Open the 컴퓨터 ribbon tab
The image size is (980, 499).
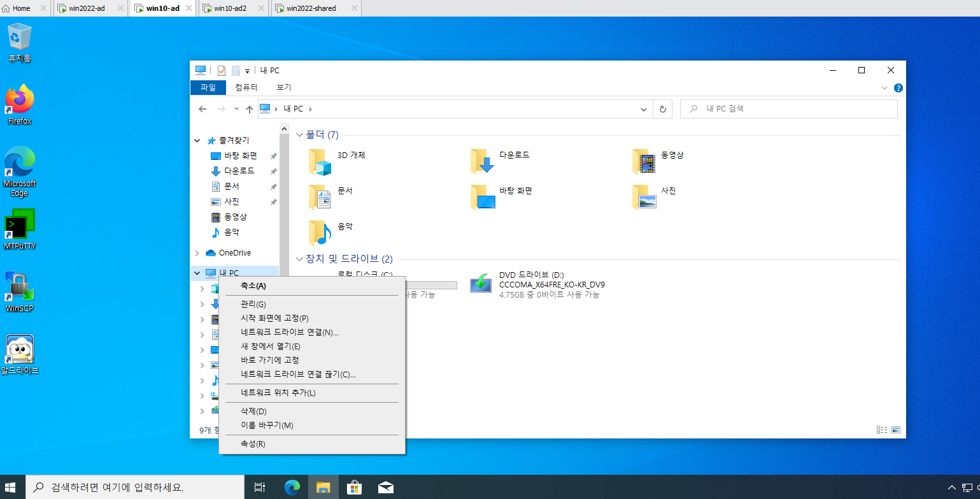tap(246, 87)
